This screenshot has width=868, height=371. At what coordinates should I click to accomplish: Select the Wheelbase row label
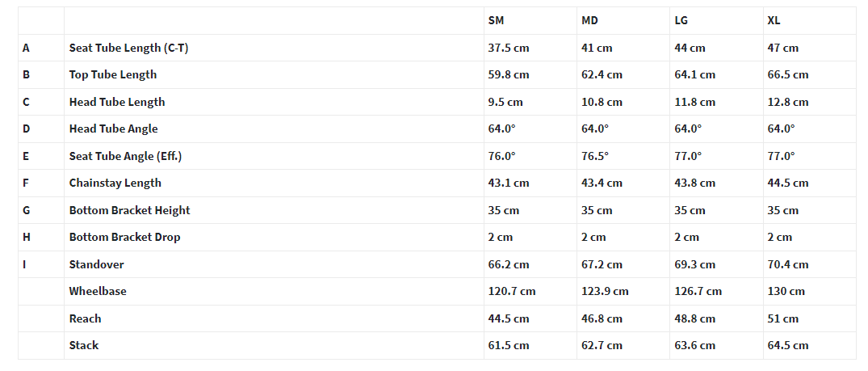[98, 291]
